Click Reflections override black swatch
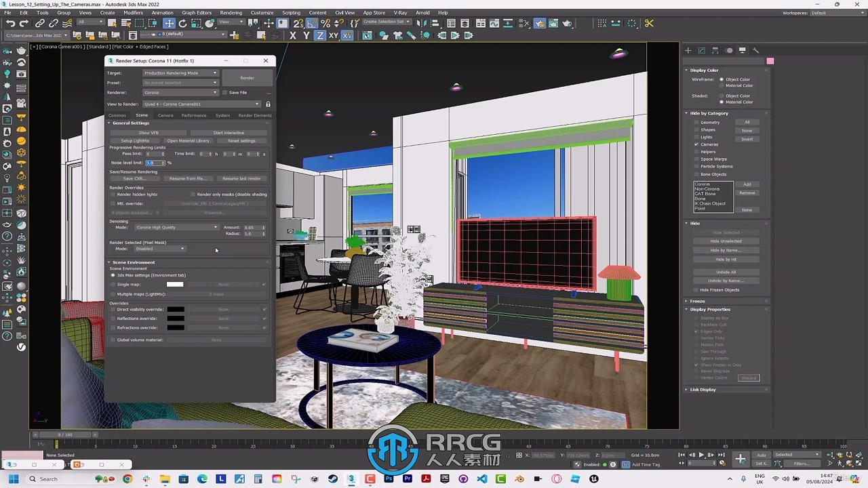 176,319
